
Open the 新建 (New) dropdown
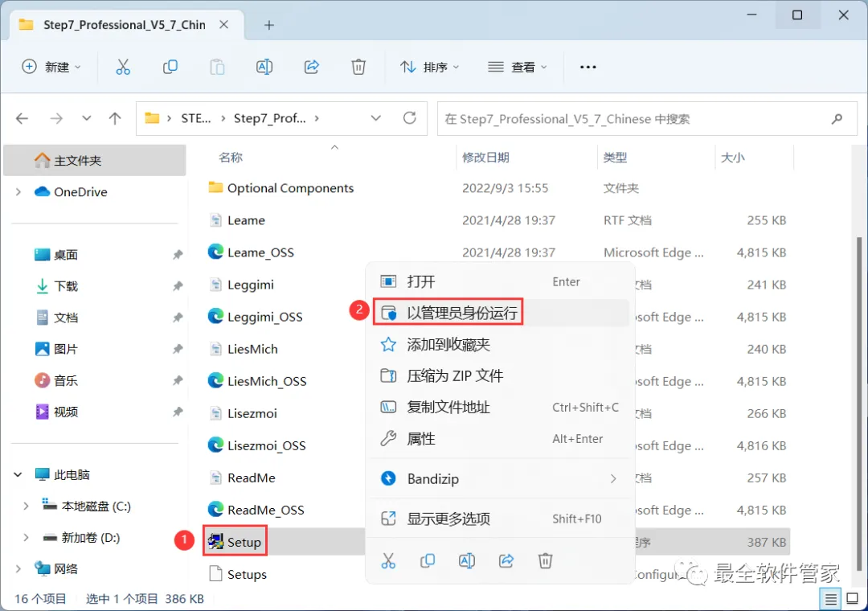pyautogui.click(x=51, y=67)
